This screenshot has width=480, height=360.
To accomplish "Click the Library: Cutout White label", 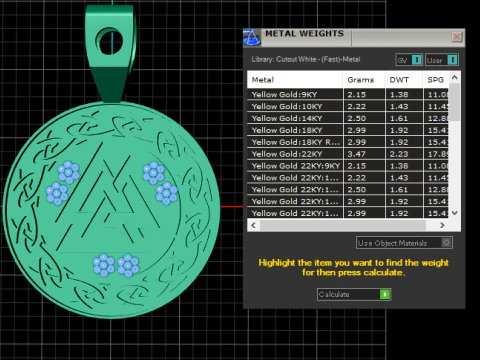I will click(306, 59).
